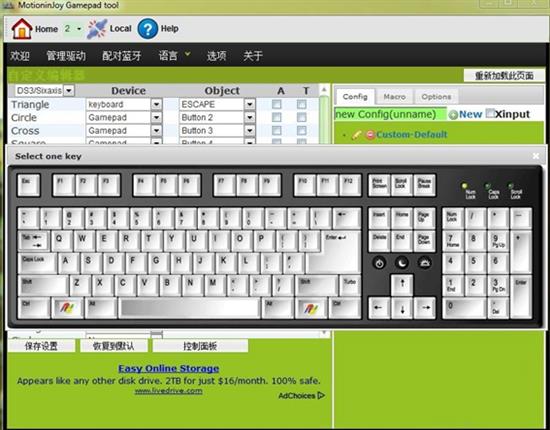Open the Button 2 object dropdown
The image size is (550, 430).
[249, 117]
